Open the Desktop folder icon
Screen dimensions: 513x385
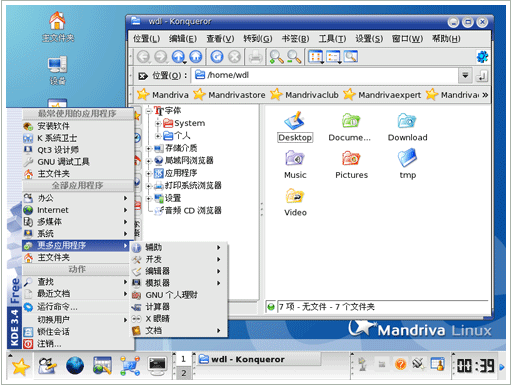(x=295, y=127)
